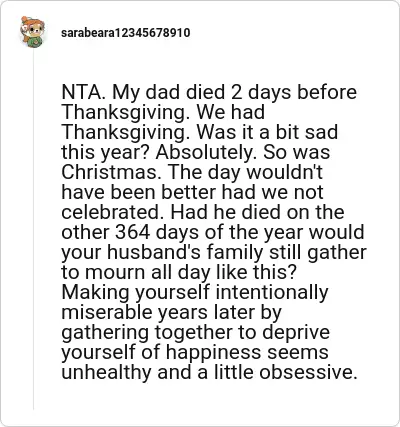The image size is (400, 427).
Task: Click the number "364" in the comment
Action: click(x=132, y=232)
